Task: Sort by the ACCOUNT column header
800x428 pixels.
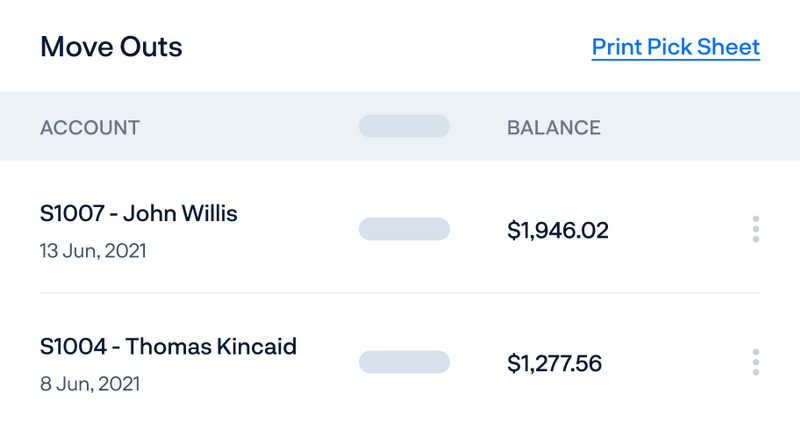Action: tap(90, 128)
